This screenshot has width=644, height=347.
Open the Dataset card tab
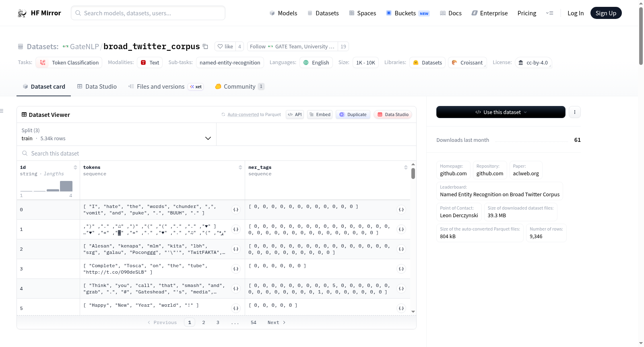pyautogui.click(x=44, y=87)
